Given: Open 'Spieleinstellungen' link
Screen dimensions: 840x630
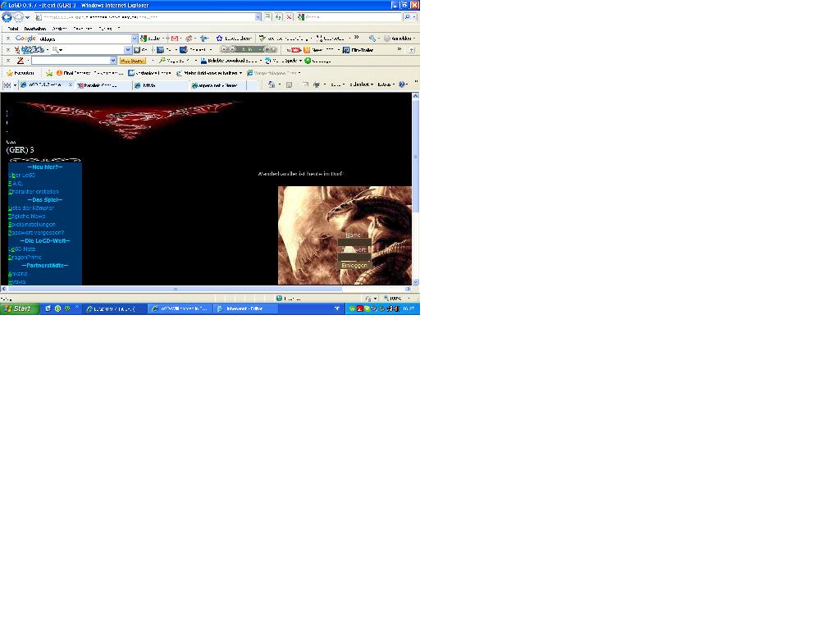Looking at the screenshot, I should pyautogui.click(x=32, y=225).
